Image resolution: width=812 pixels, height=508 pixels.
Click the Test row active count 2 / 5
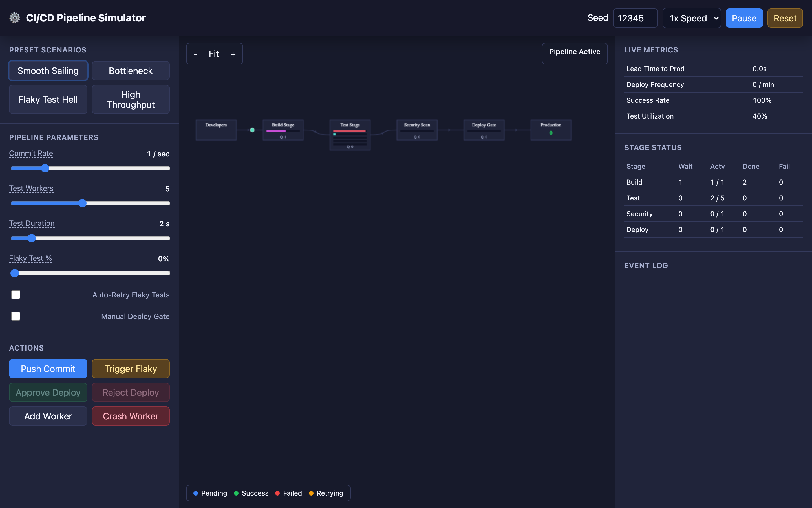(717, 198)
